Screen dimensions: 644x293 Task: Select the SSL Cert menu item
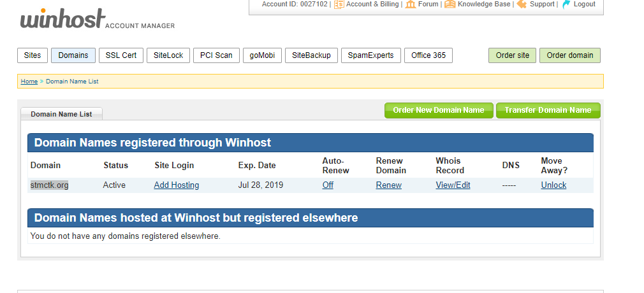[x=121, y=55]
